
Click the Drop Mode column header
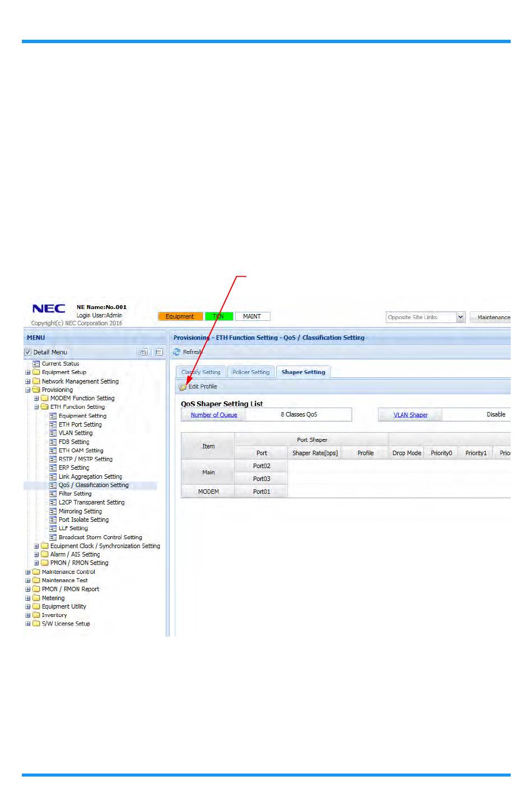(407, 453)
